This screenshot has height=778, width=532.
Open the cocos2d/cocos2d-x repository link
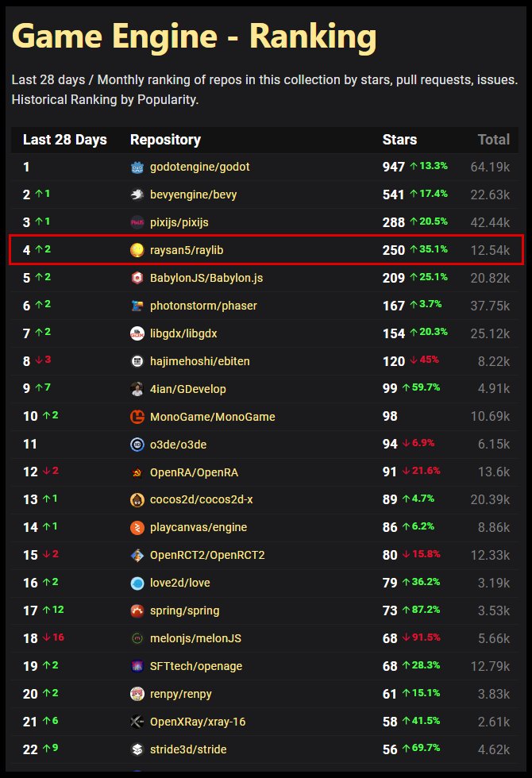201,499
